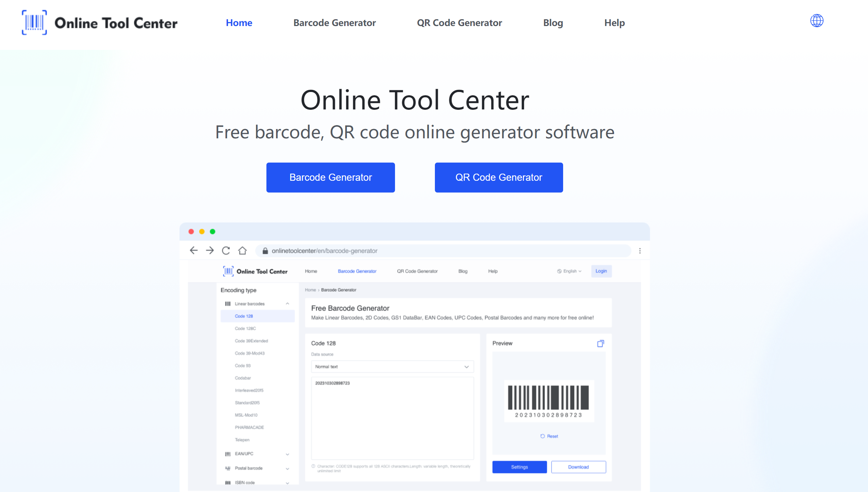Click the three-dot menu icon in browser

[x=640, y=251]
